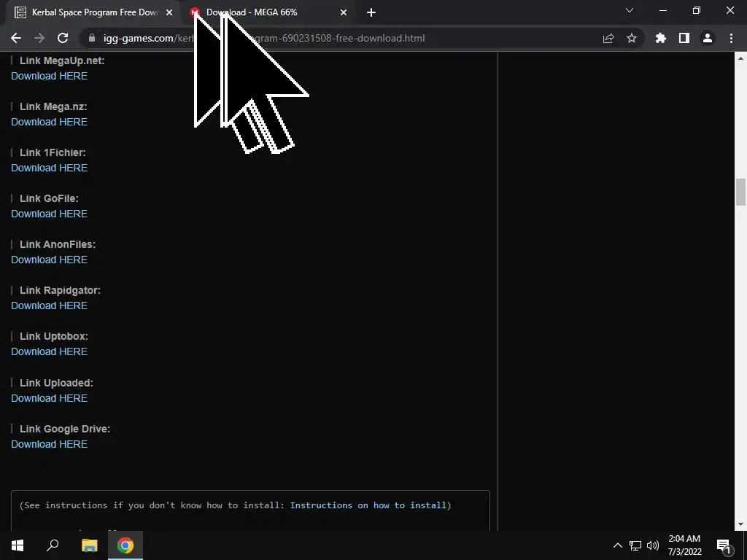Switch to Download - MEGA 66% tab
747x560 pixels.
point(269,12)
